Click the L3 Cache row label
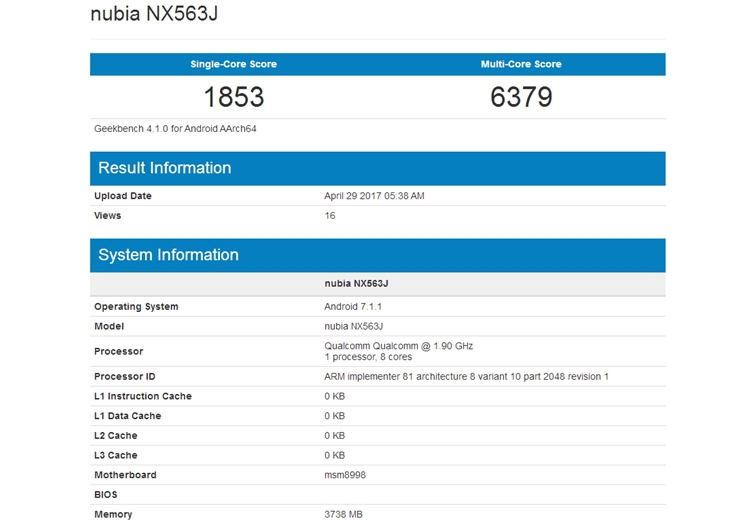 [x=116, y=455]
